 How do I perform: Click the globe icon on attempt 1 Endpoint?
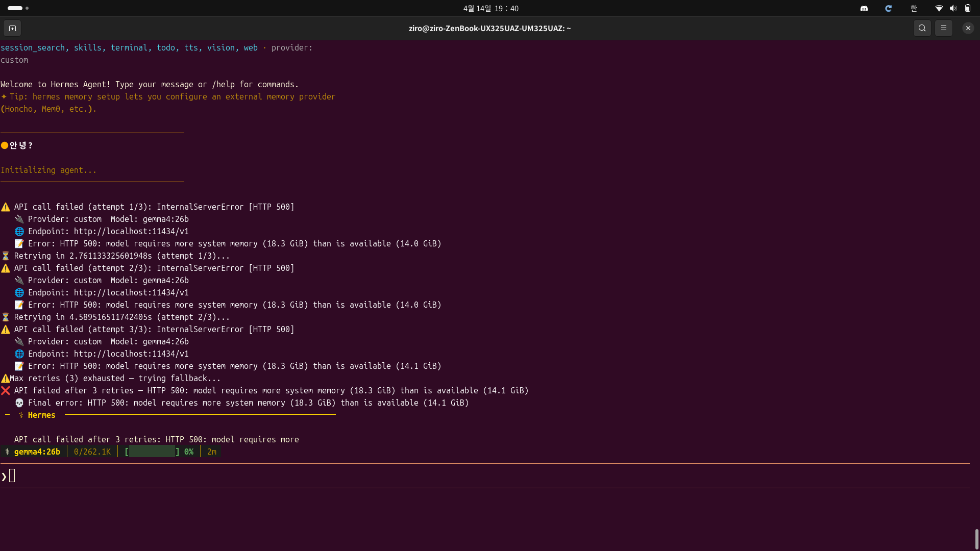click(x=19, y=231)
